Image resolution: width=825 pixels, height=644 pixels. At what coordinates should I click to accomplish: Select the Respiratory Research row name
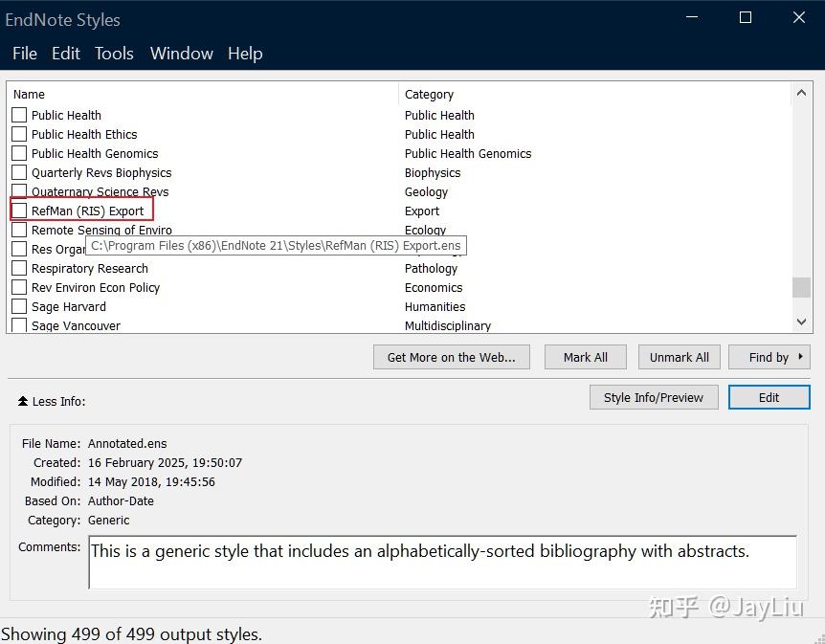(x=89, y=268)
